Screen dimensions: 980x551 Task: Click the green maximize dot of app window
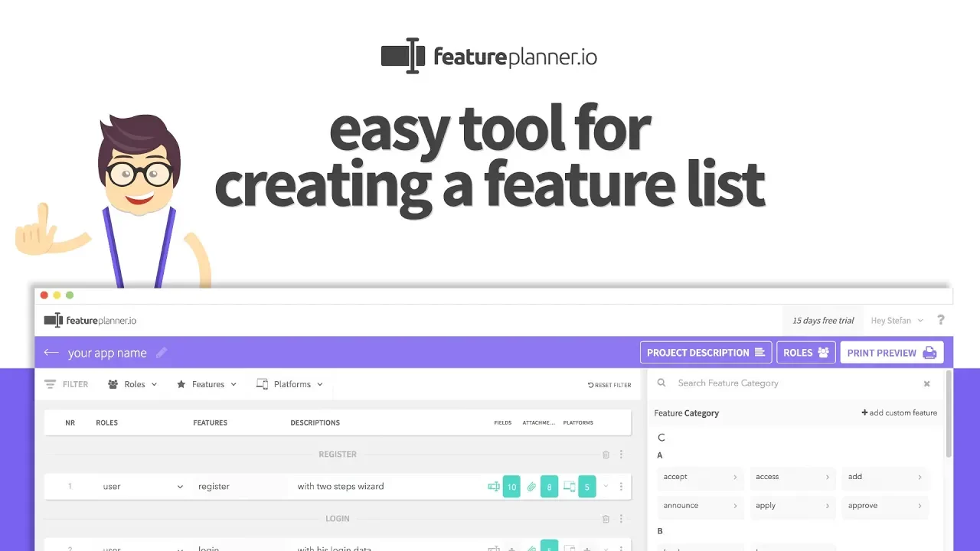point(70,295)
